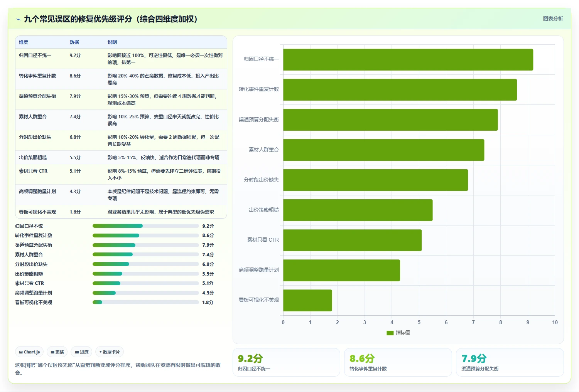The height and width of the screenshot is (392, 579).
Task: Click the 表格 tag
Action: 57,352
